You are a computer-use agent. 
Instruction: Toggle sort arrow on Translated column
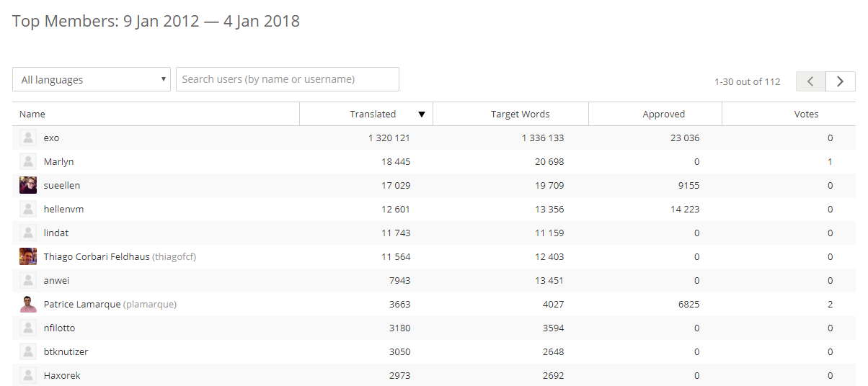click(422, 114)
